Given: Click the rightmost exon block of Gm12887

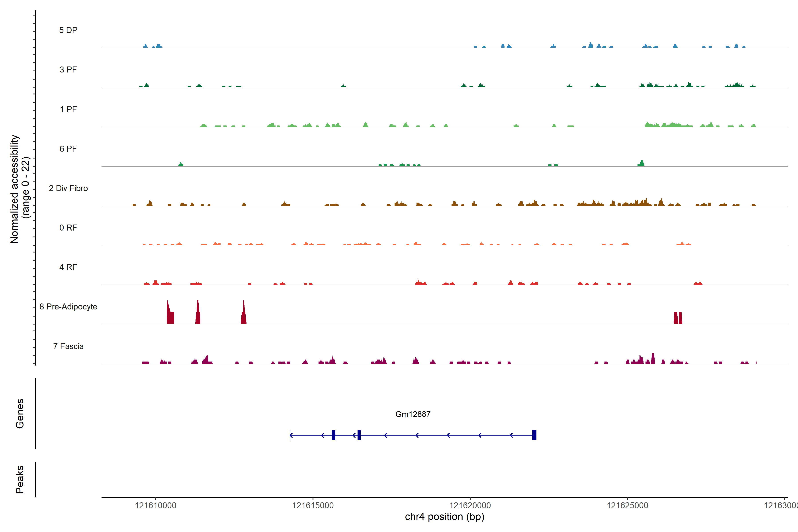Looking at the screenshot, I should (x=534, y=435).
